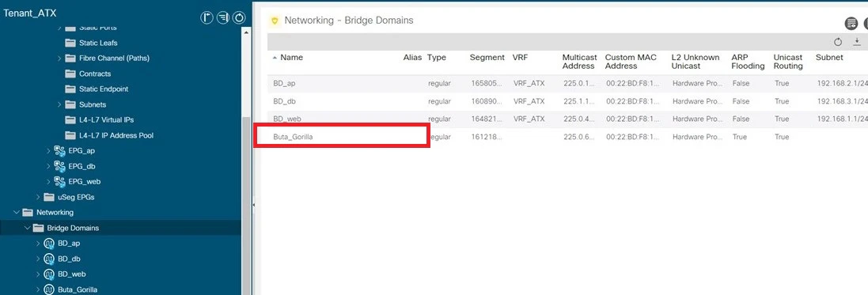868x295 pixels.
Task: Click the table view icon above the grid
Action: (851, 23)
